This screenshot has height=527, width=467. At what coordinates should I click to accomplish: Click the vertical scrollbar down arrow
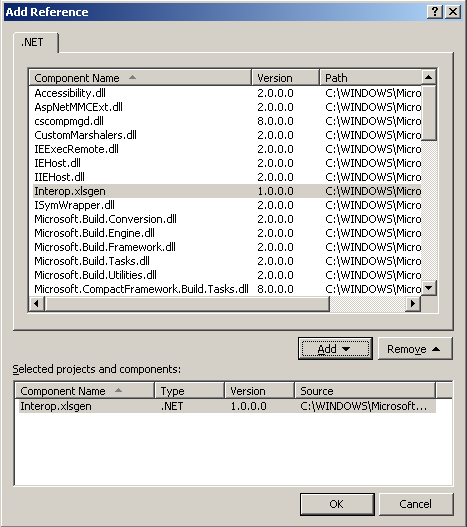(429, 288)
